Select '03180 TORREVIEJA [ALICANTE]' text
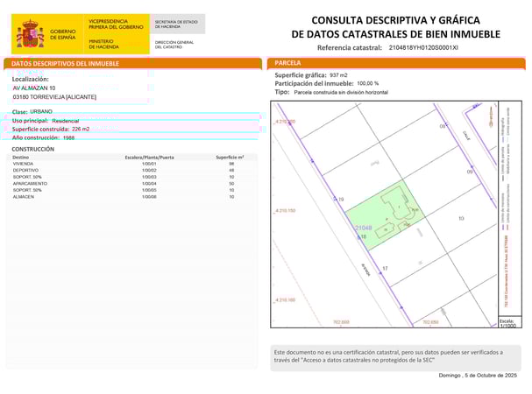532x394 pixels. pos(54,97)
